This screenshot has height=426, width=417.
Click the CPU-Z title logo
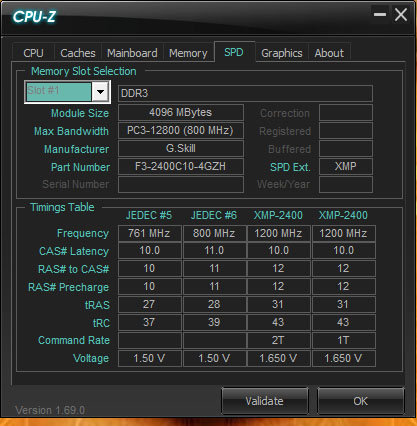tap(34, 17)
